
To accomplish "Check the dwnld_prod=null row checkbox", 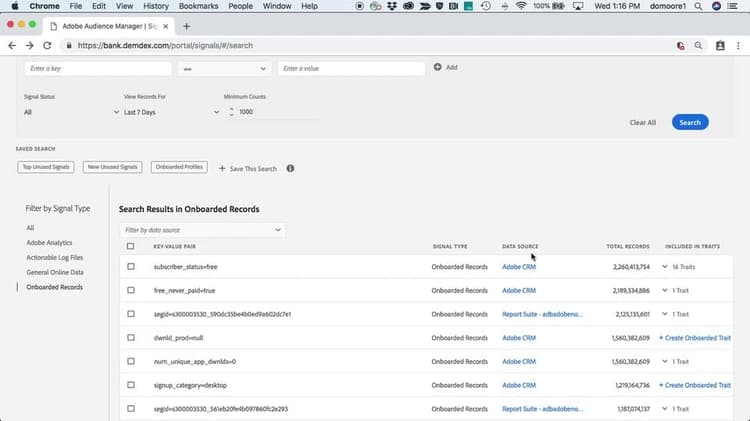I will pyautogui.click(x=131, y=338).
